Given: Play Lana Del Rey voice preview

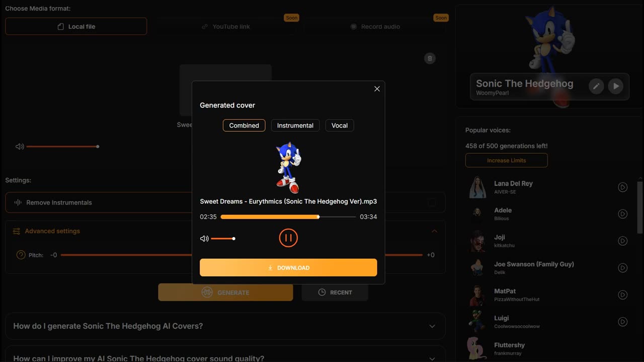Looking at the screenshot, I should 622,187.
